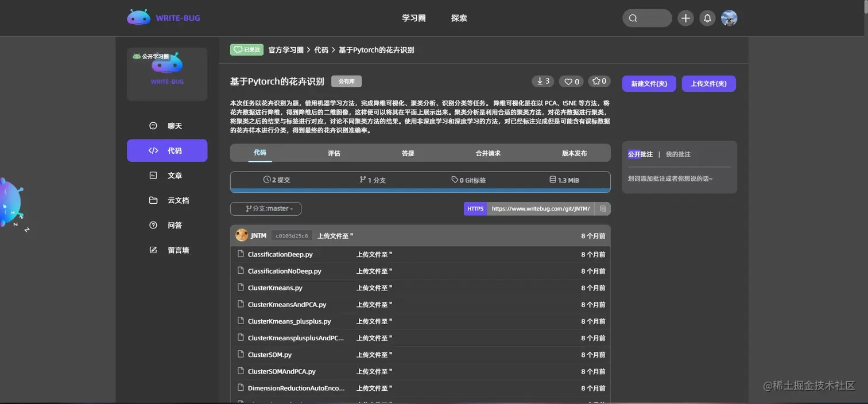Click the floating mascot on left edge
The height and width of the screenshot is (404, 868).
[x=11, y=202]
